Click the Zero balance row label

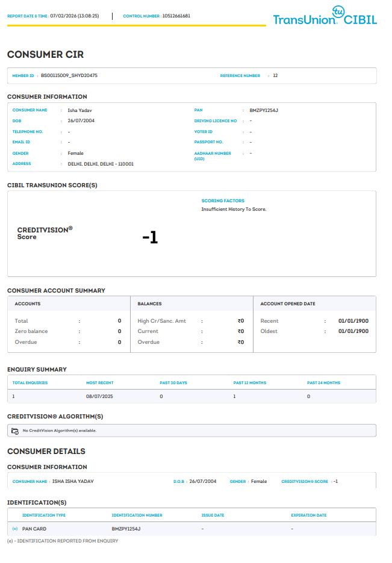point(31,331)
